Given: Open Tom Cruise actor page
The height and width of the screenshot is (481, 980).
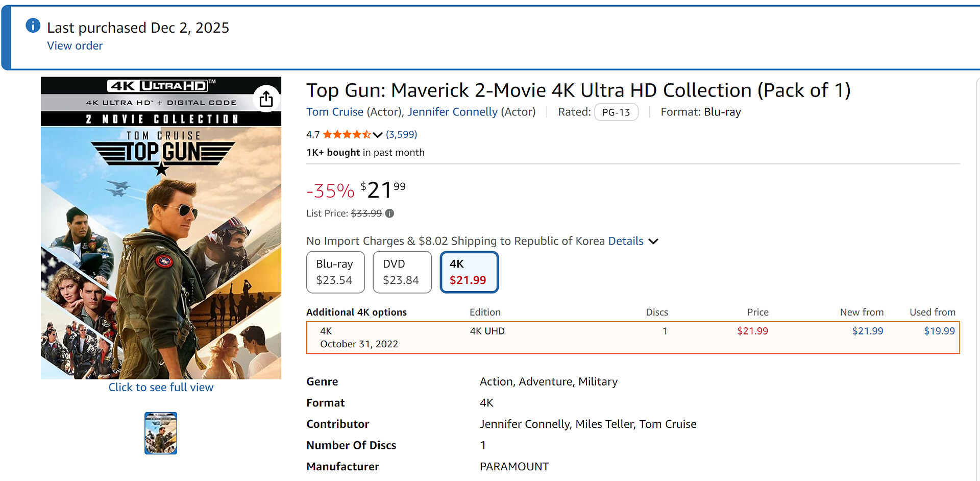Looking at the screenshot, I should click(x=335, y=112).
